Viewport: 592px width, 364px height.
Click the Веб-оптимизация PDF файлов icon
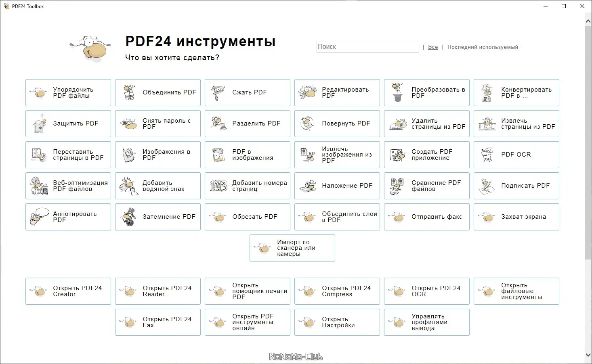pyautogui.click(x=39, y=186)
